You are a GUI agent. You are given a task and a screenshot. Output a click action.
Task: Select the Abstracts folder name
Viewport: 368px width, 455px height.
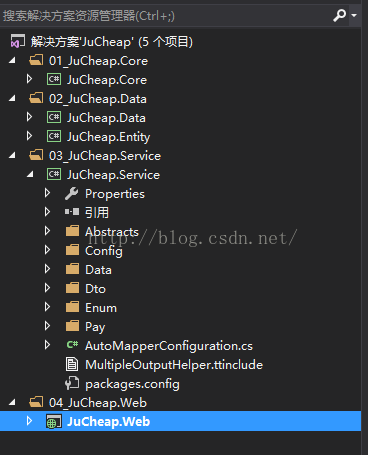[x=112, y=232]
